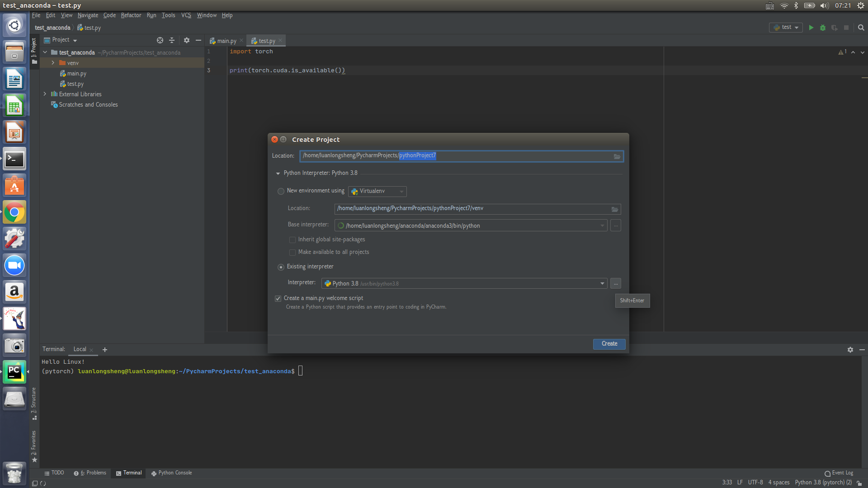The height and width of the screenshot is (488, 868).
Task: Open the Interpreter Python 3.8 dropdown
Action: pyautogui.click(x=602, y=284)
